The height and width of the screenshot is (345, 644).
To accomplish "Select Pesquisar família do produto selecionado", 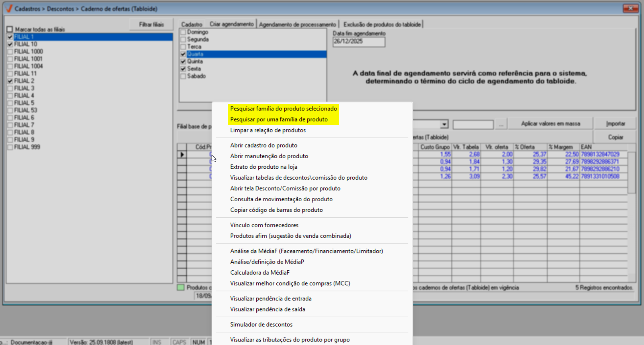I will point(283,108).
